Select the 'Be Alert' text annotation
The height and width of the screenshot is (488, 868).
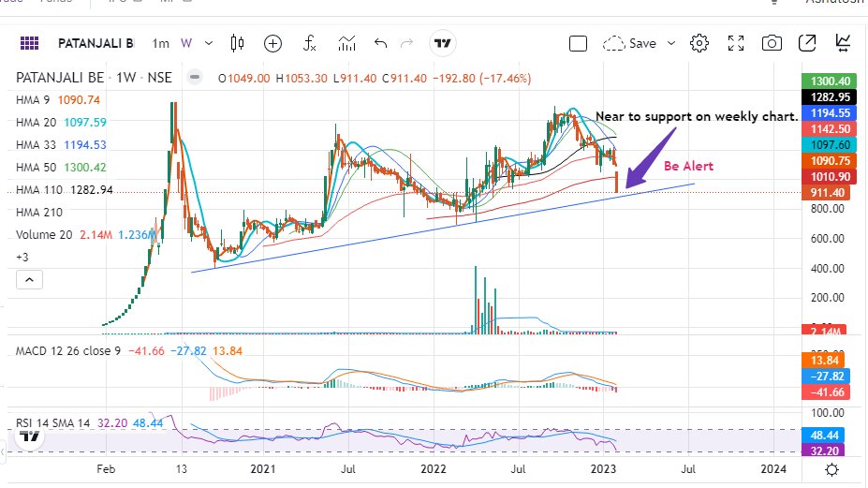688,166
